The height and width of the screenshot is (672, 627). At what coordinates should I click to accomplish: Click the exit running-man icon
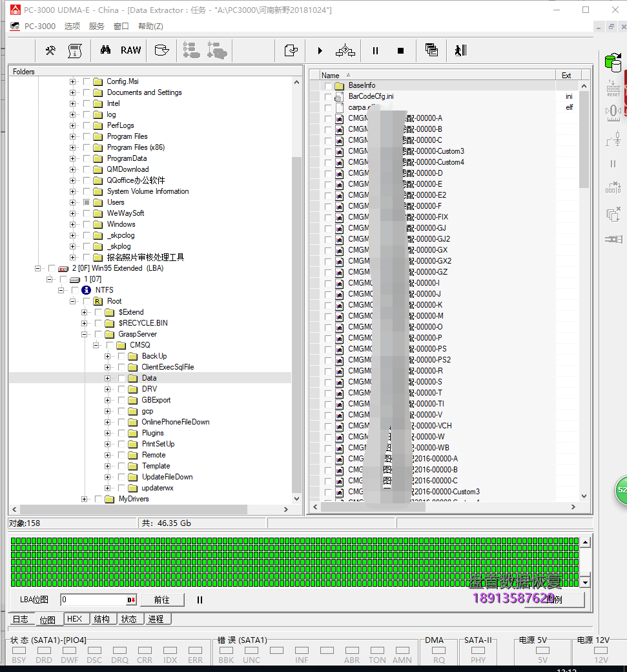(x=460, y=50)
